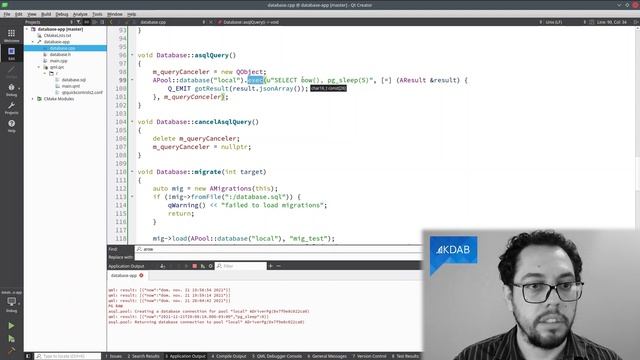Screen dimensions: 640x360
Task: Click the filter tree icon in Projects panel
Action: pos(79,22)
